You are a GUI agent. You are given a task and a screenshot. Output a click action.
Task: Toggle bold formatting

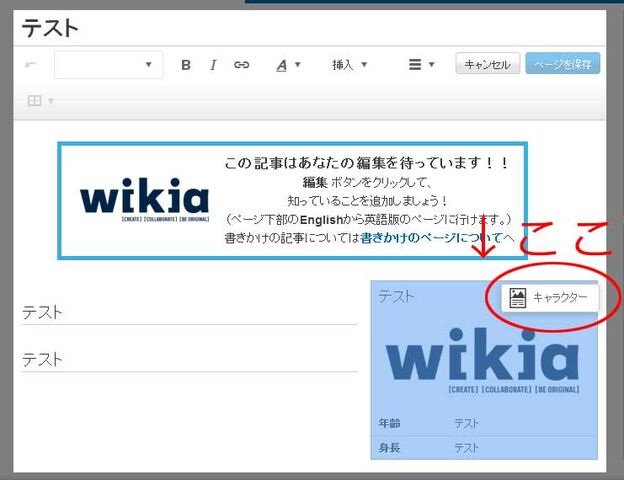[x=185, y=64]
